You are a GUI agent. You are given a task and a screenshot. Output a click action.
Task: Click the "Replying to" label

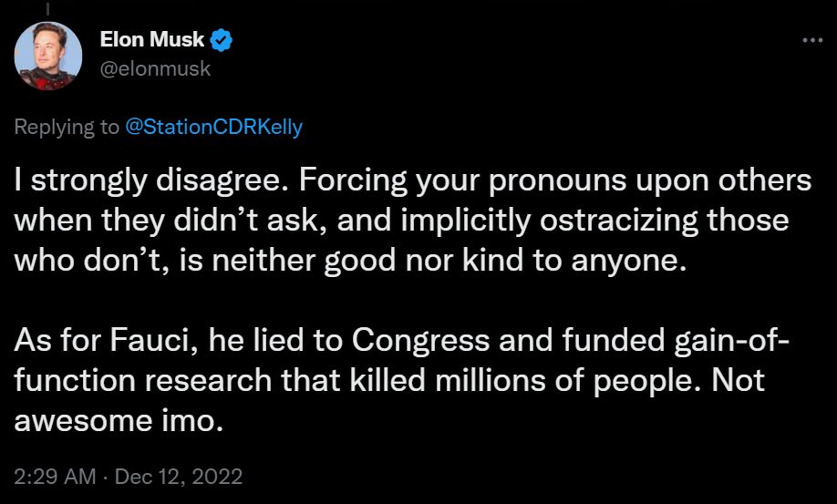pyautogui.click(x=67, y=127)
